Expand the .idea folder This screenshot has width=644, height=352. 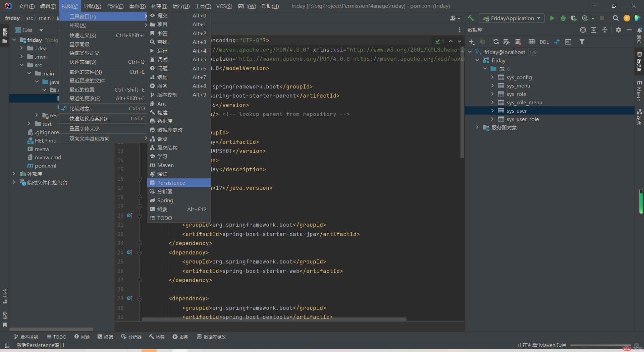[x=21, y=48]
